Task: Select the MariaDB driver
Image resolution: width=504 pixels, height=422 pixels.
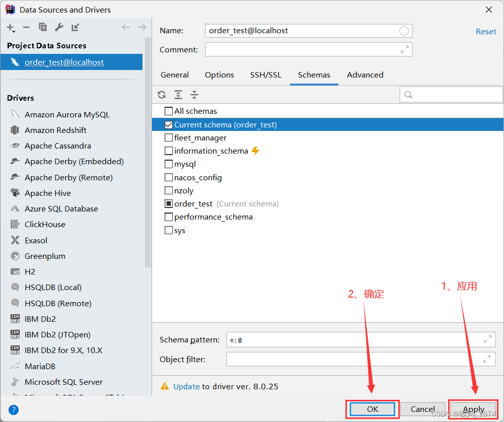Action: point(40,367)
